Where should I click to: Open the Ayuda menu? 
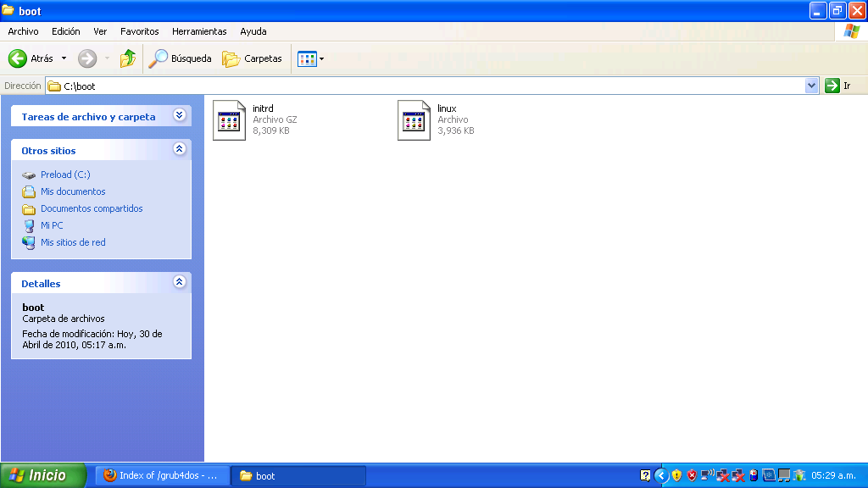pos(253,31)
